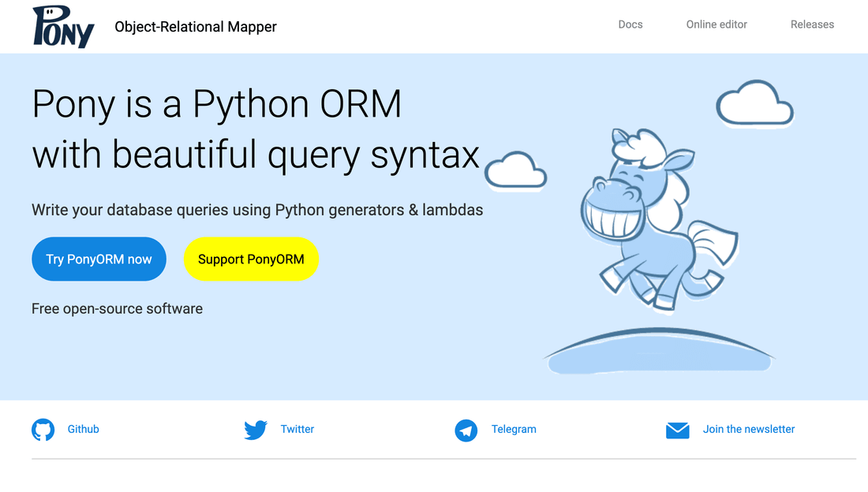Open the Github octocat icon
The width and height of the screenshot is (868, 492).
coord(43,430)
